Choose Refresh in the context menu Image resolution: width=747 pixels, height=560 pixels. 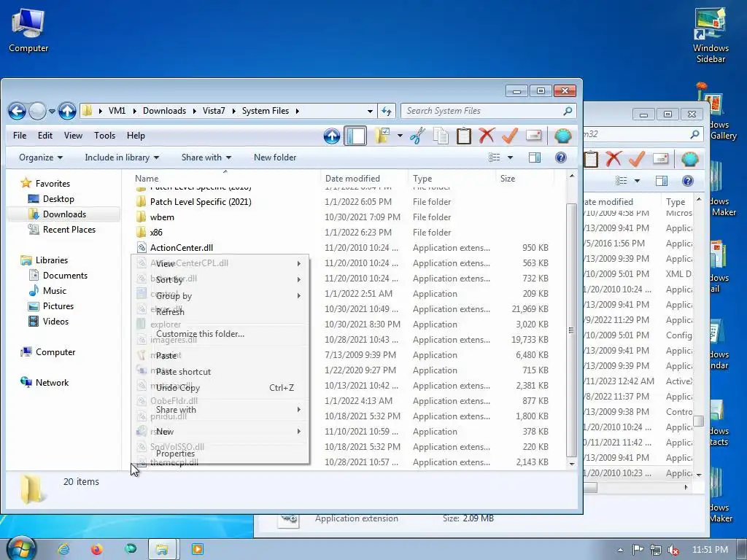(220, 312)
